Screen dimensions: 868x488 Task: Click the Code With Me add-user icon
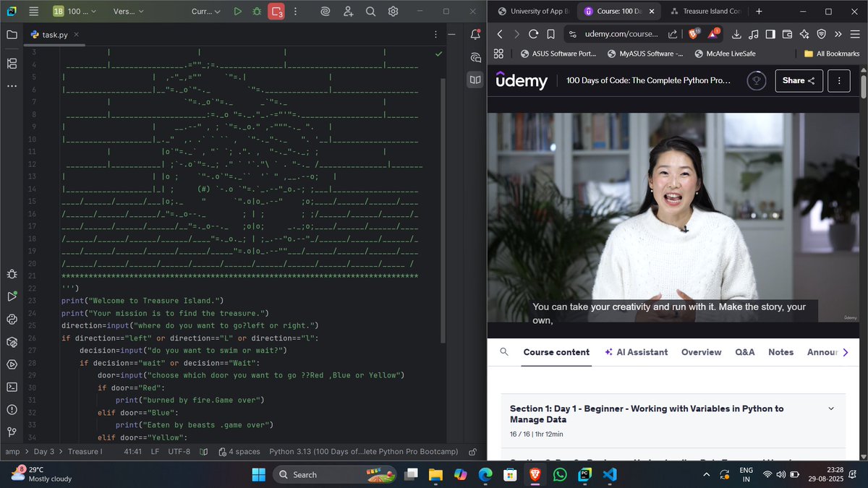349,12
